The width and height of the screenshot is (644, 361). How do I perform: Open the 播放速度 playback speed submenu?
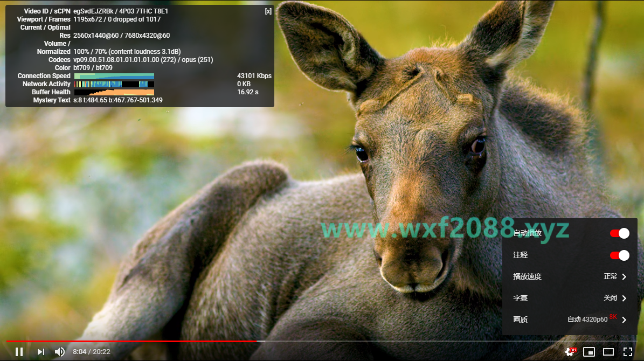[x=570, y=276]
